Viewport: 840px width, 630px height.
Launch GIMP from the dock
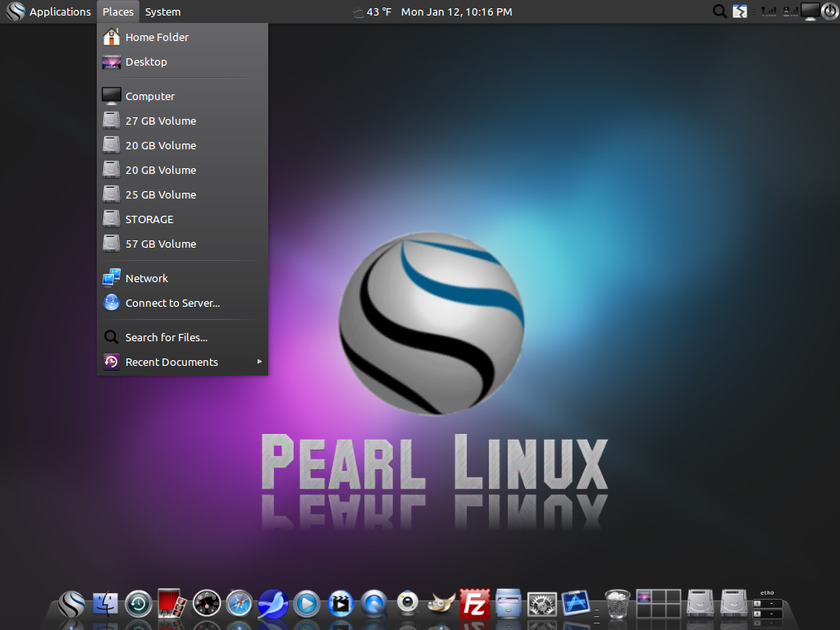(441, 604)
